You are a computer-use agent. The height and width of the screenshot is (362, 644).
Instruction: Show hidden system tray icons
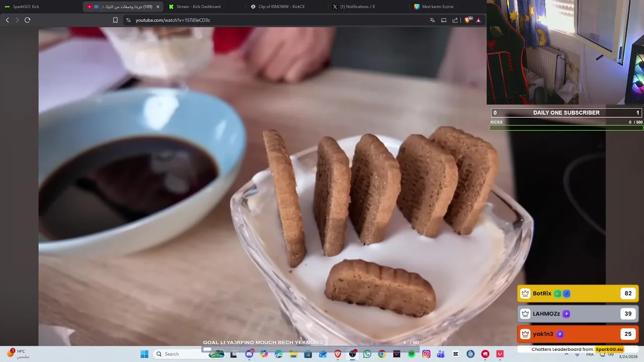click(567, 354)
